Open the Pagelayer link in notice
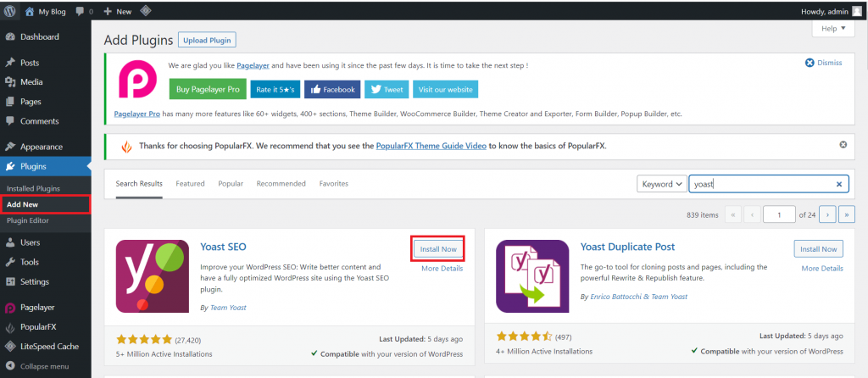The width and height of the screenshot is (868, 378). pos(253,65)
